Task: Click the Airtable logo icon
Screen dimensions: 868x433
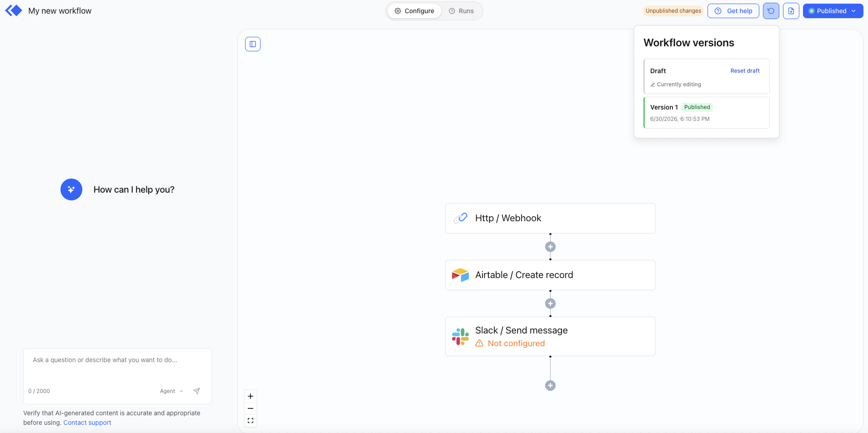Action: [x=461, y=275]
